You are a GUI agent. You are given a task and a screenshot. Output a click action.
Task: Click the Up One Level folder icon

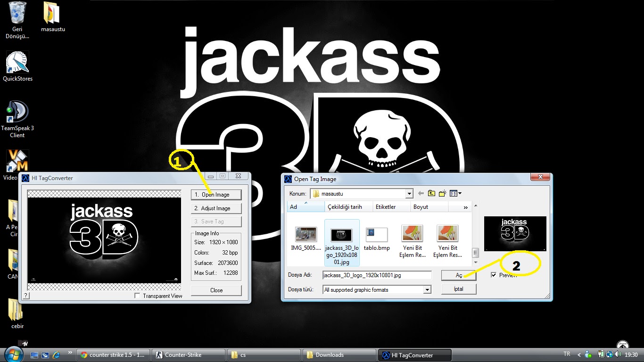point(431,193)
